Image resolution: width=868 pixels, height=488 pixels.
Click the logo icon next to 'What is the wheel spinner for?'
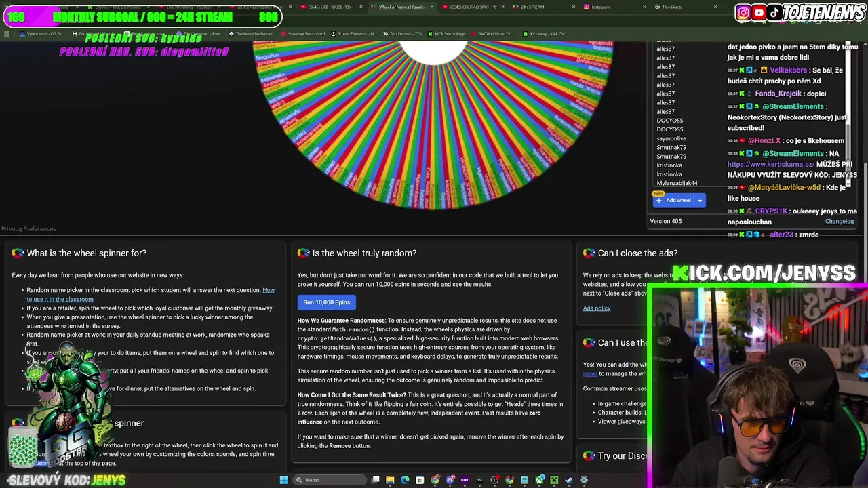click(x=18, y=253)
